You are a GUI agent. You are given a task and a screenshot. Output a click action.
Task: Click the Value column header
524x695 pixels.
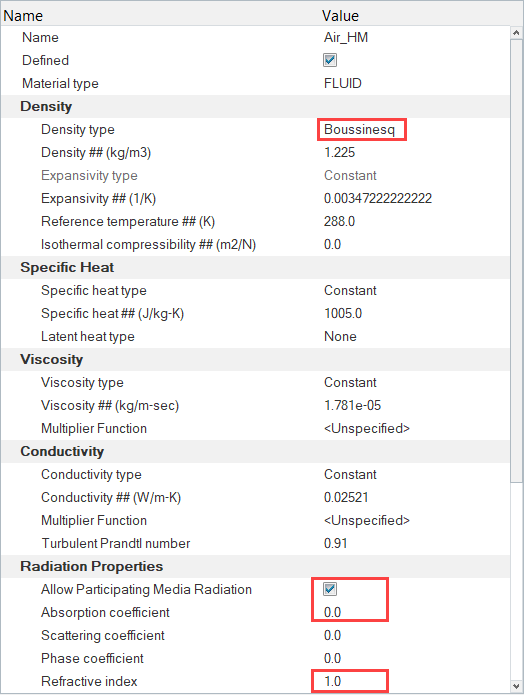340,16
